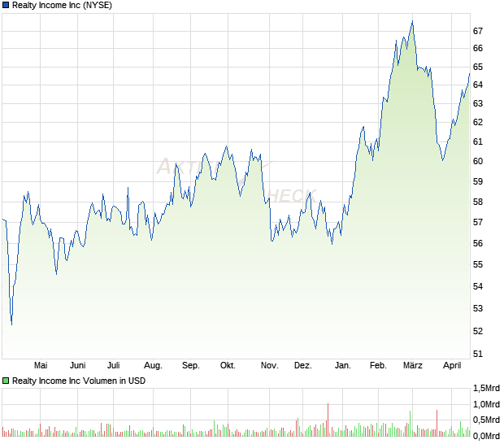504x444 pixels.
Task: Click the 'Realty Income Inc Volumen in USD' label
Action: click(x=79, y=381)
